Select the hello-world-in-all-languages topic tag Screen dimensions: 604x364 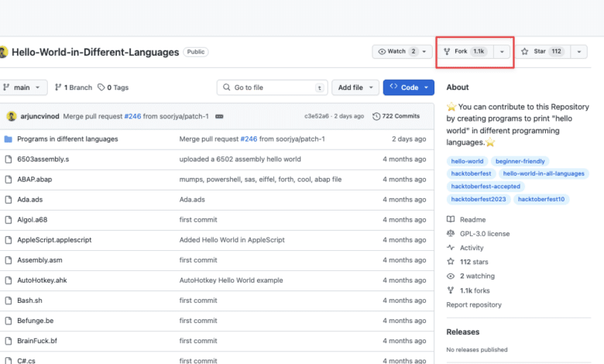(544, 173)
